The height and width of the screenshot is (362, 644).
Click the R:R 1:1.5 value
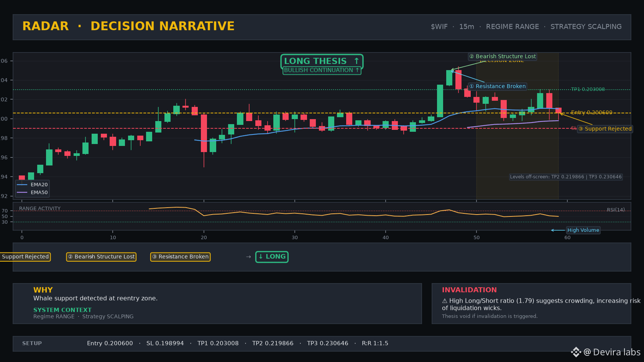375,343
